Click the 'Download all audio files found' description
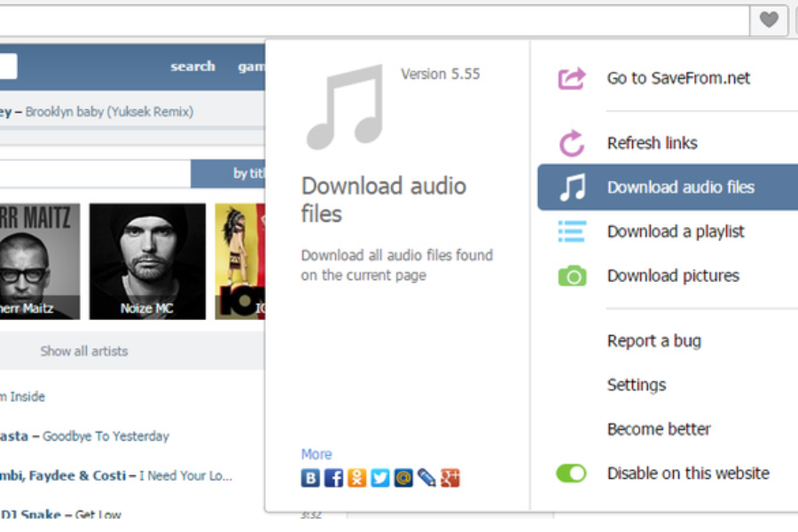The height and width of the screenshot is (532, 798). pyautogui.click(x=397, y=265)
